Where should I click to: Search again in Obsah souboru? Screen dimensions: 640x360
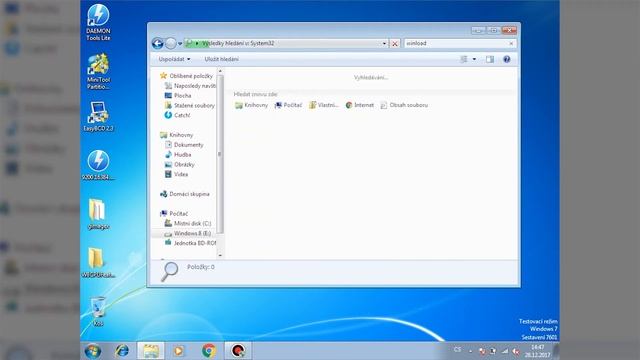click(404, 105)
